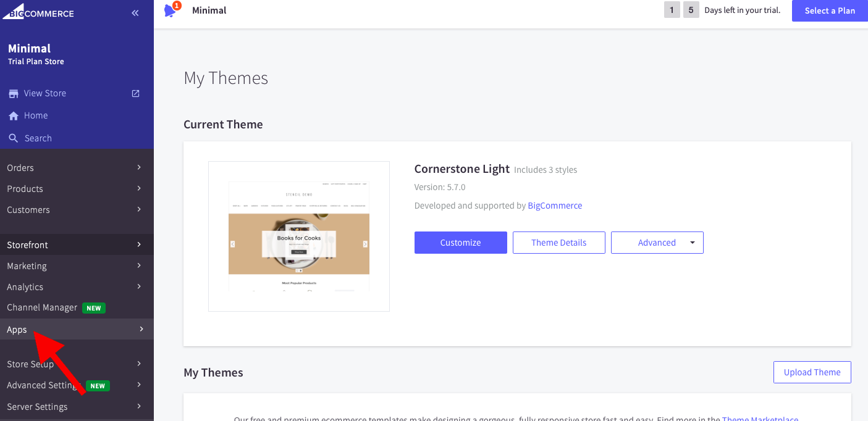Expand the Orders menu chevron

(139, 167)
